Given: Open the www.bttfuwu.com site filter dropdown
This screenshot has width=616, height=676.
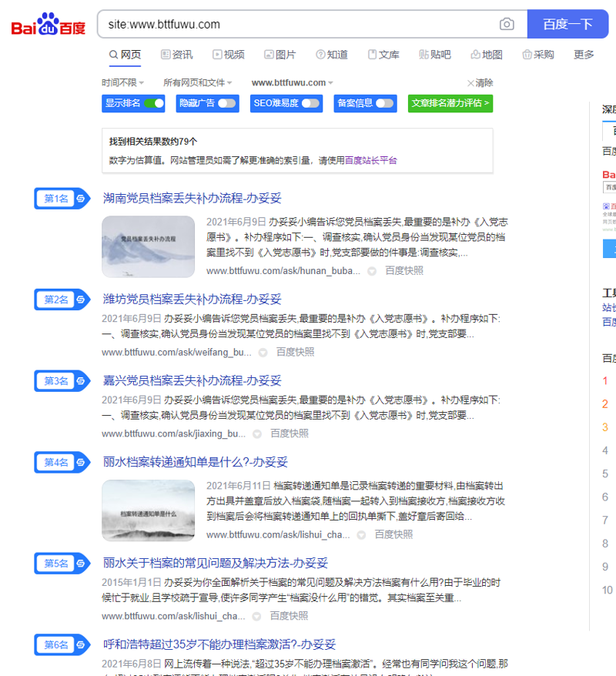Looking at the screenshot, I should coord(293,82).
